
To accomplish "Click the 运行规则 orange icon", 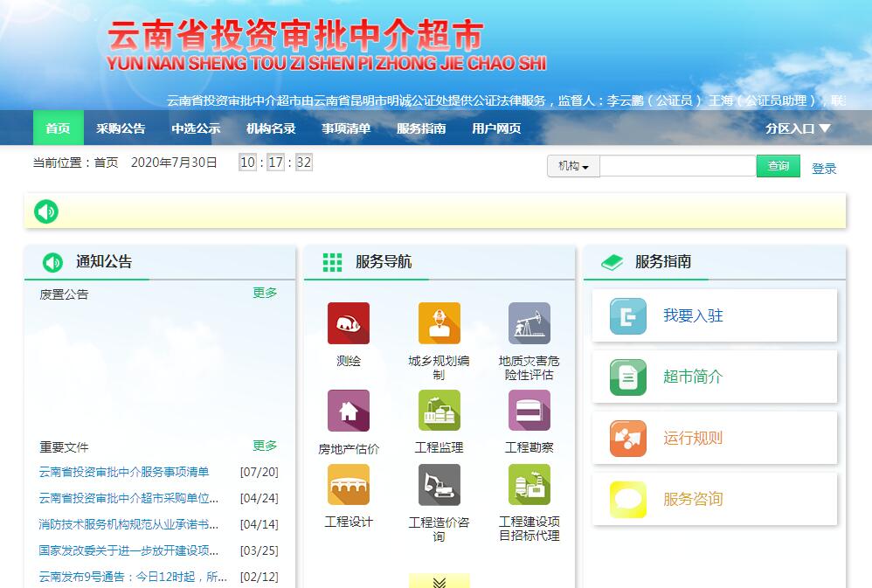I will click(628, 439).
